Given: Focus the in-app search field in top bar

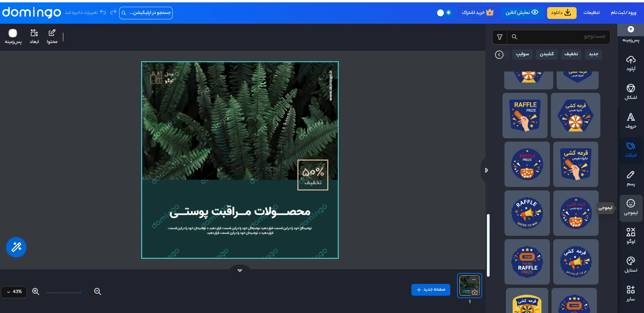Looking at the screenshot, I should 146,13.
